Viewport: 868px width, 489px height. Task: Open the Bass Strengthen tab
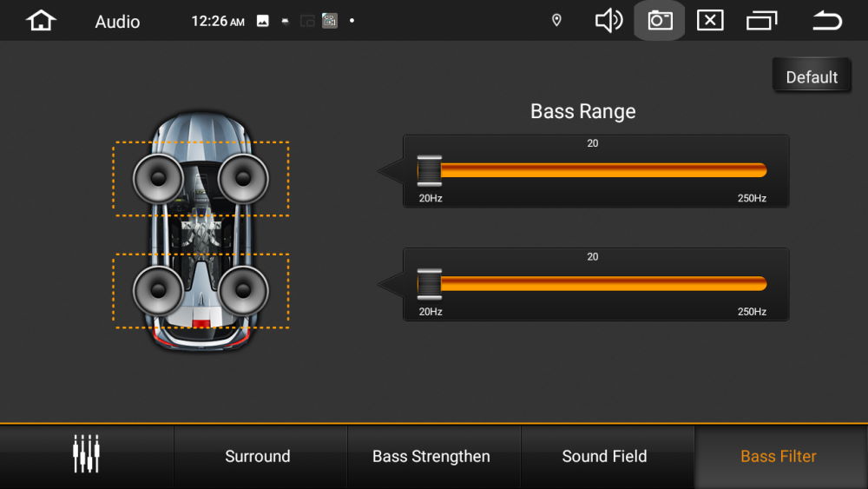tap(431, 456)
